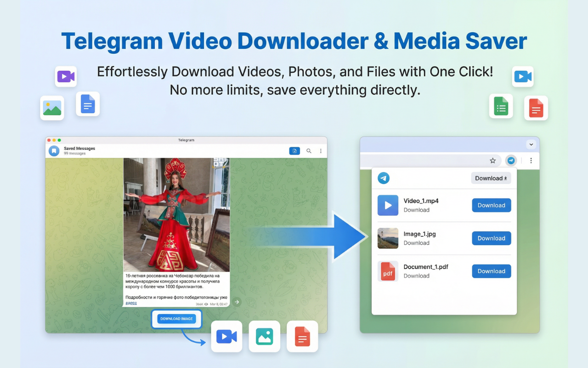Viewport: 588px width, 368px height.
Task: Click the gray 'Download' label under Document_1.pdf
Action: pos(417,276)
